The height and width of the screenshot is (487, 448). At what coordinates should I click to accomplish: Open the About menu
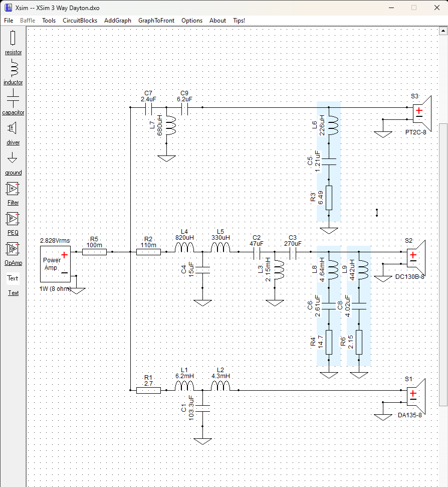click(x=217, y=21)
